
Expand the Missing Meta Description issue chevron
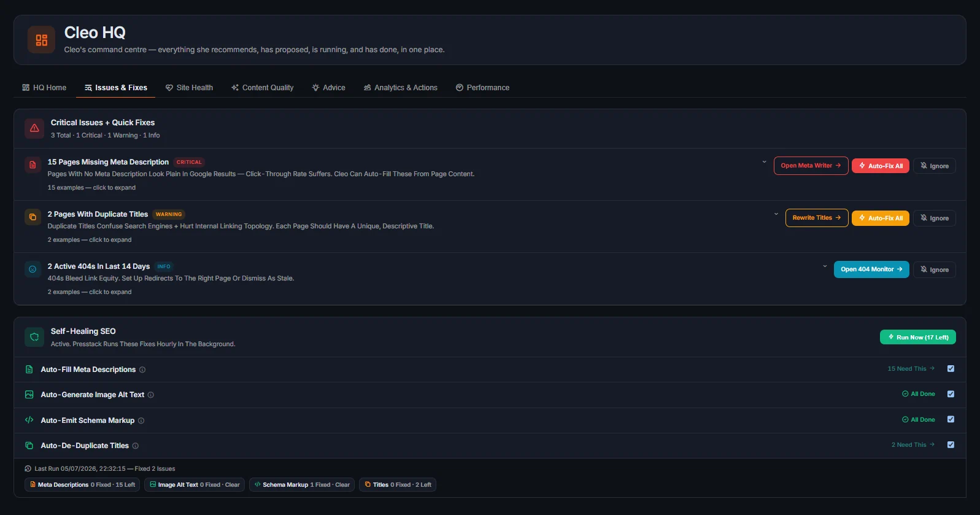tap(764, 162)
